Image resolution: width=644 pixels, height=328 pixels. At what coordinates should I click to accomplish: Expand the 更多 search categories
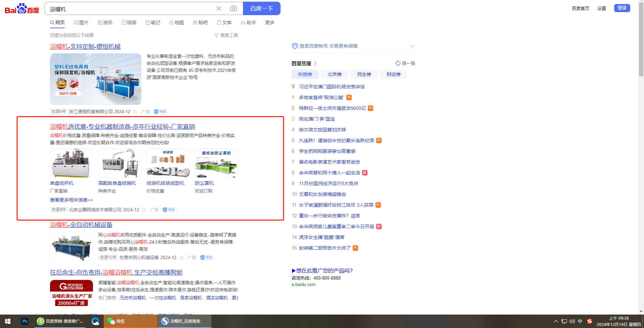[x=269, y=23]
